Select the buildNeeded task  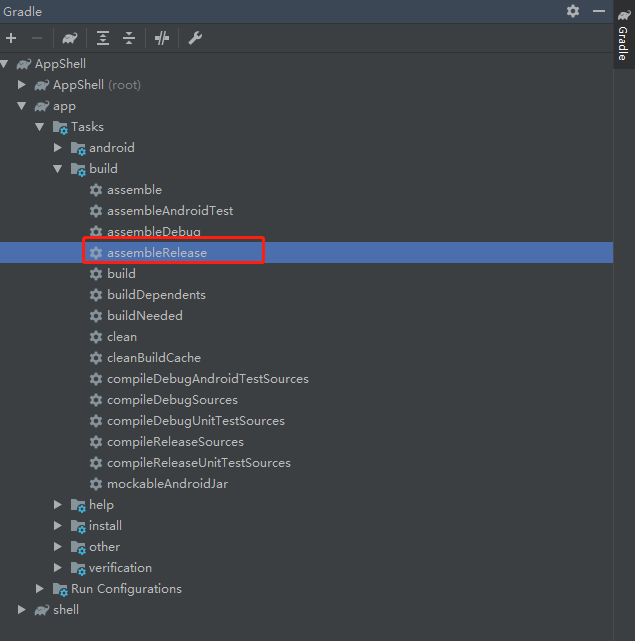click(145, 316)
